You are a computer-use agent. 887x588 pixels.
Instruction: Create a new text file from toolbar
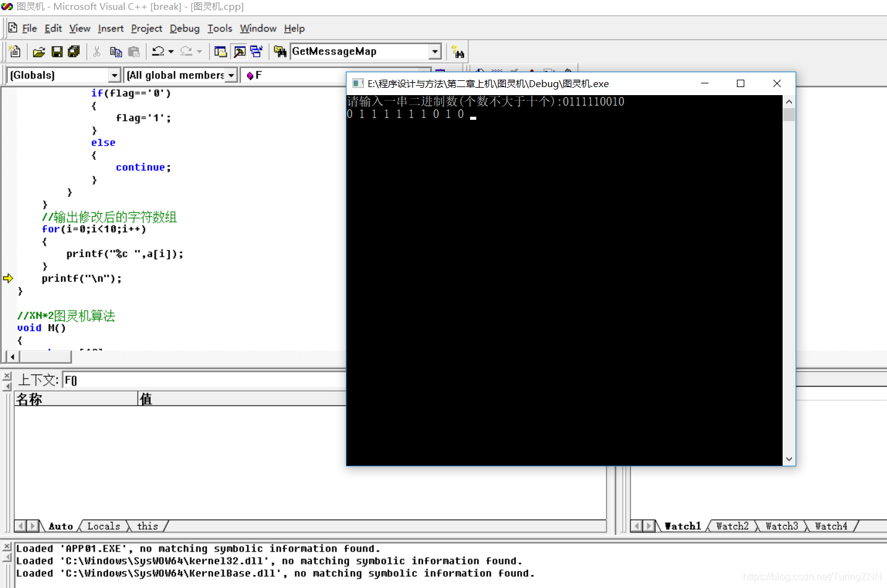[x=15, y=52]
